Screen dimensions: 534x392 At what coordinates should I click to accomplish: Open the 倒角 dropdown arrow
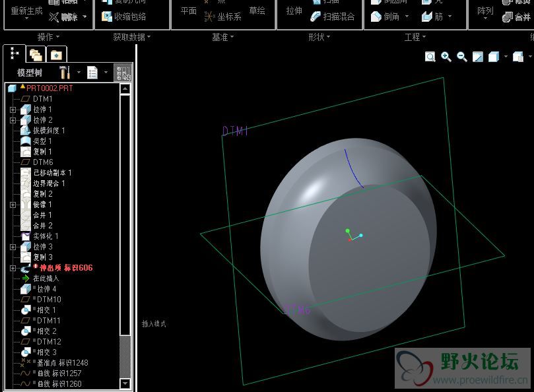point(407,16)
